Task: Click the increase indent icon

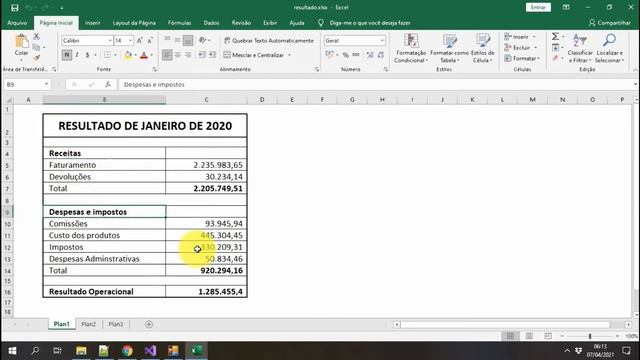Action: click(x=212, y=55)
